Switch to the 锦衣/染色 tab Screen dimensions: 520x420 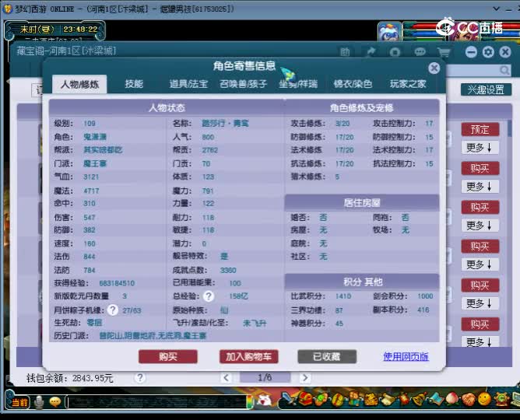(x=353, y=84)
